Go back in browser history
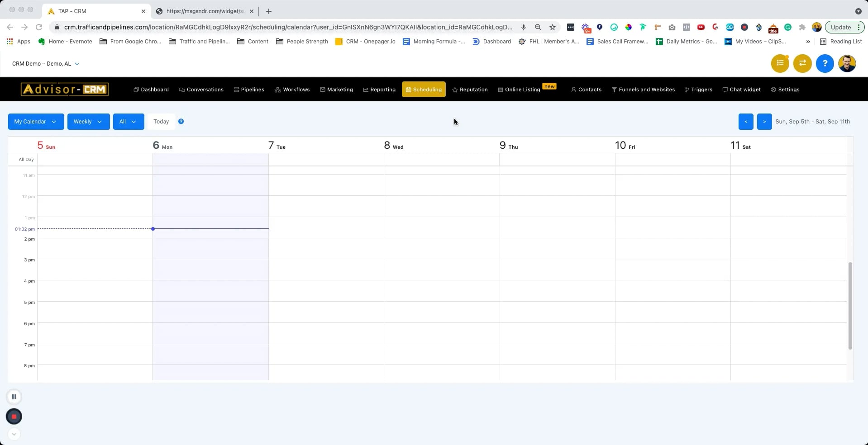 [10, 27]
